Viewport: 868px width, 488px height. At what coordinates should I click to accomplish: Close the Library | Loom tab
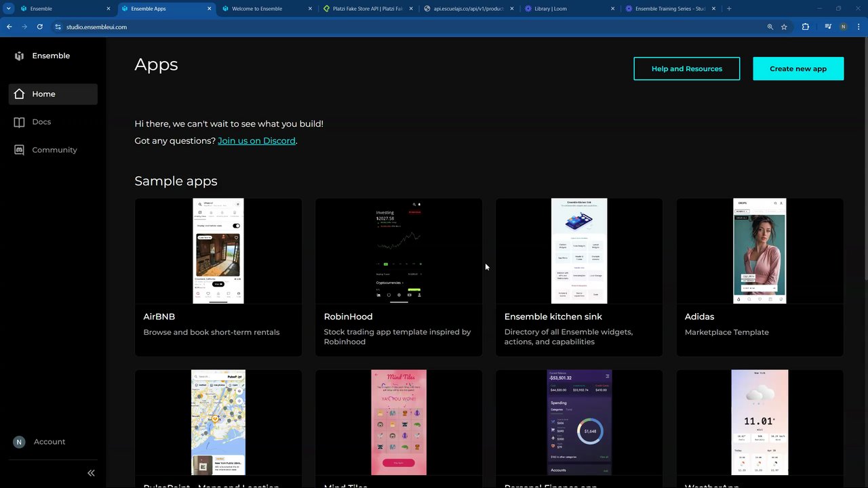click(x=612, y=9)
